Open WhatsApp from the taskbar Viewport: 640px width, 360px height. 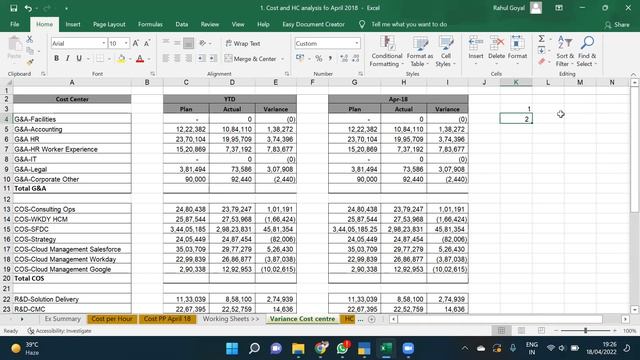point(342,349)
